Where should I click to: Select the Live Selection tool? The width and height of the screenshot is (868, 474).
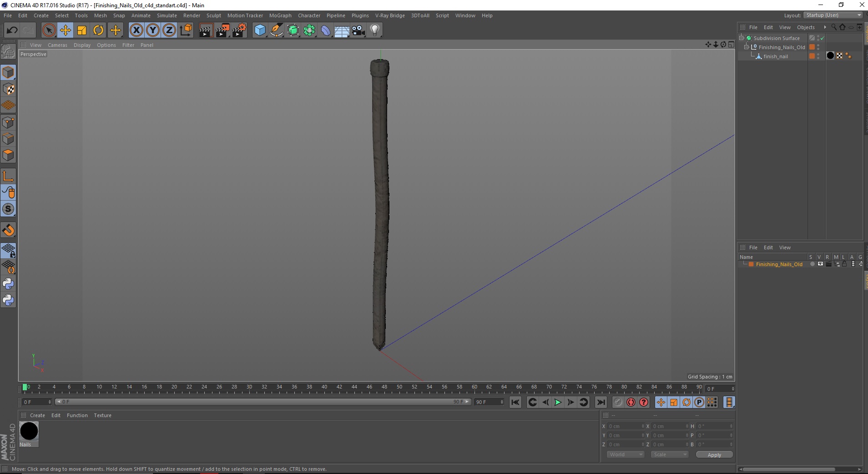[x=49, y=30]
